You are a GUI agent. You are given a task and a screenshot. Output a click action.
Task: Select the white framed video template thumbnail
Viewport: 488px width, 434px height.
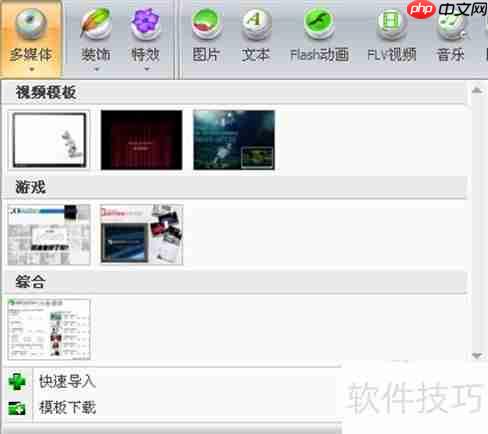coord(49,140)
